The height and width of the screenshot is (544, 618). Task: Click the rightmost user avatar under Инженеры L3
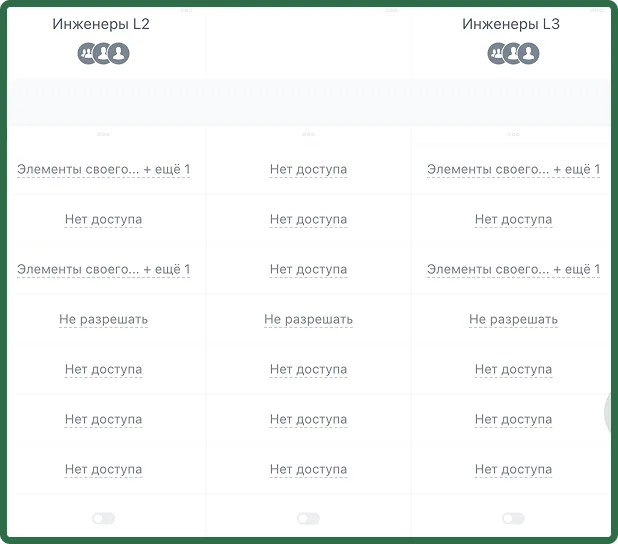[529, 53]
